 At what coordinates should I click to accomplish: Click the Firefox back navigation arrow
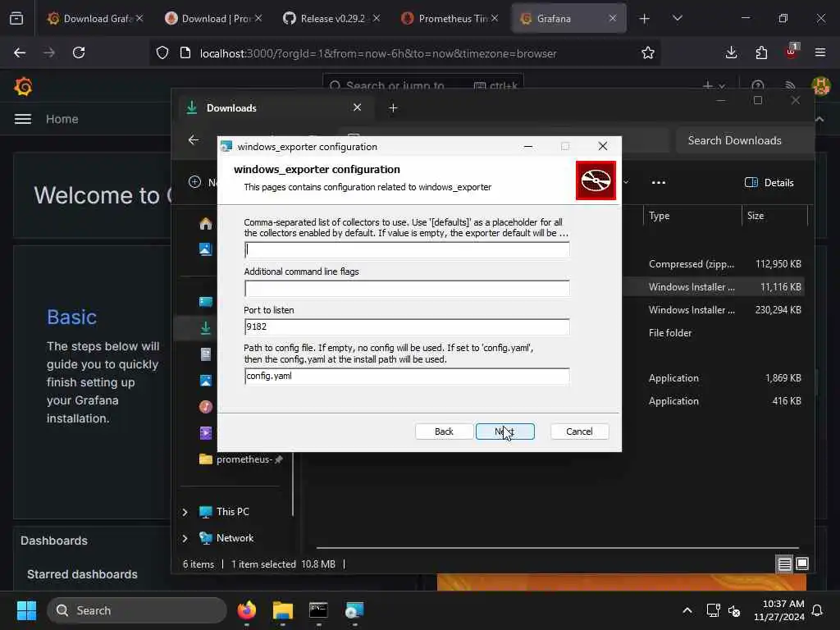pos(20,52)
